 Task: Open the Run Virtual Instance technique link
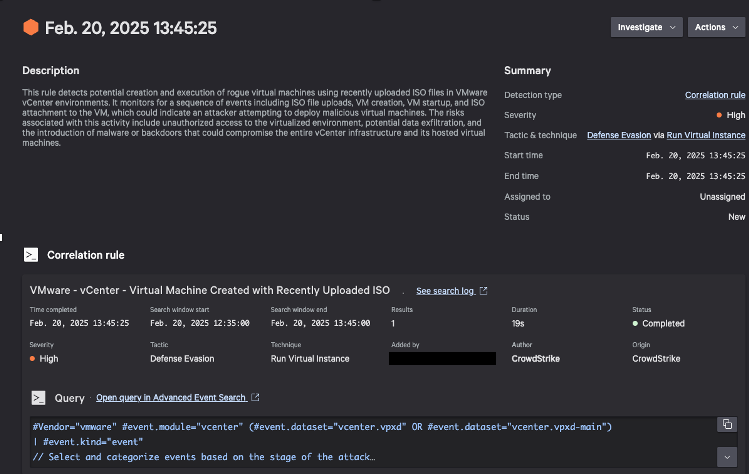(704, 135)
